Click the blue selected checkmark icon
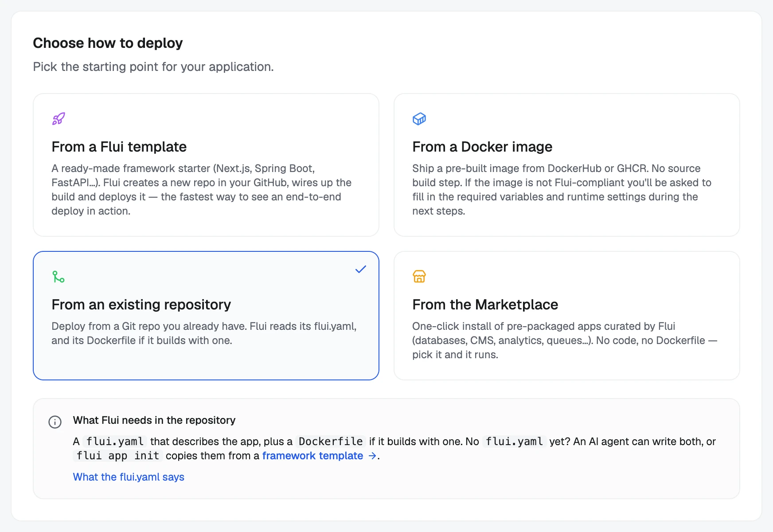This screenshot has height=532, width=773. pyautogui.click(x=361, y=269)
